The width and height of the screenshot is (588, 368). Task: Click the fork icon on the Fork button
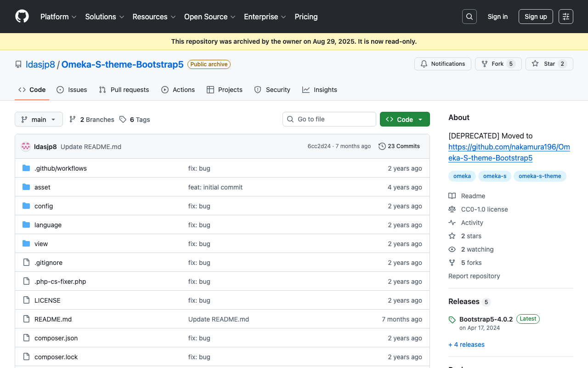tap(486, 63)
